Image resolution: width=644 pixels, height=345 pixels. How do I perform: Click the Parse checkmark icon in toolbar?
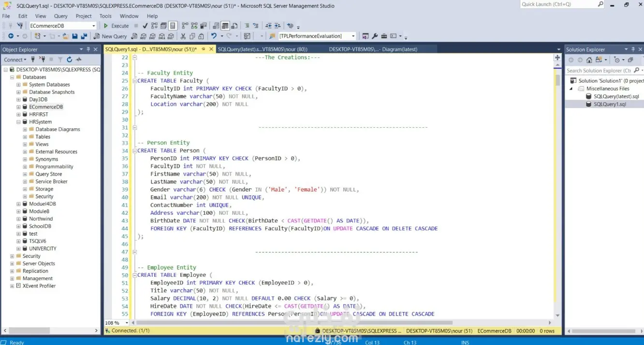145,26
